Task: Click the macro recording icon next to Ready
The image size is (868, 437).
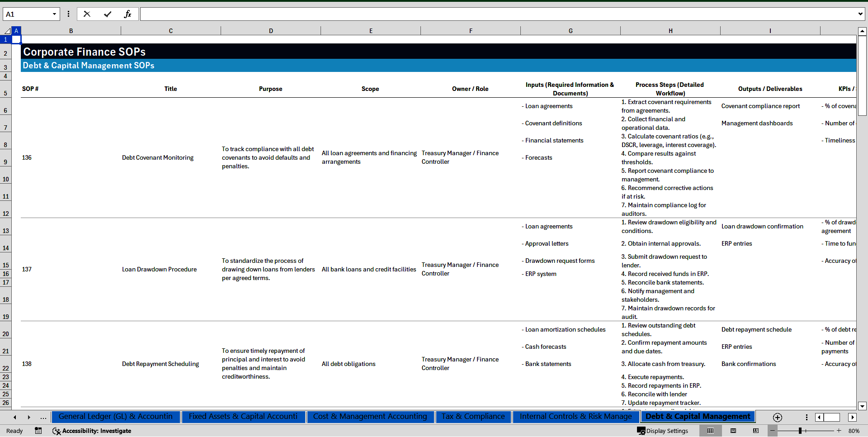Action: click(38, 431)
